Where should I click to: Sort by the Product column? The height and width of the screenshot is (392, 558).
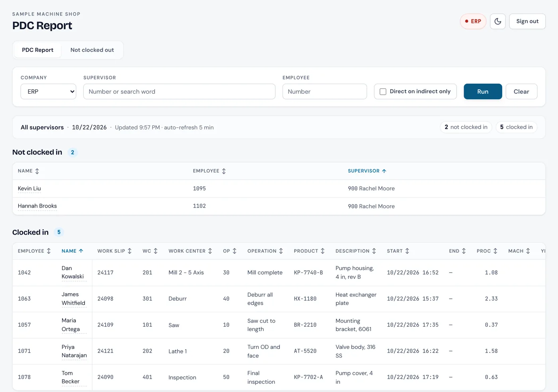click(309, 251)
